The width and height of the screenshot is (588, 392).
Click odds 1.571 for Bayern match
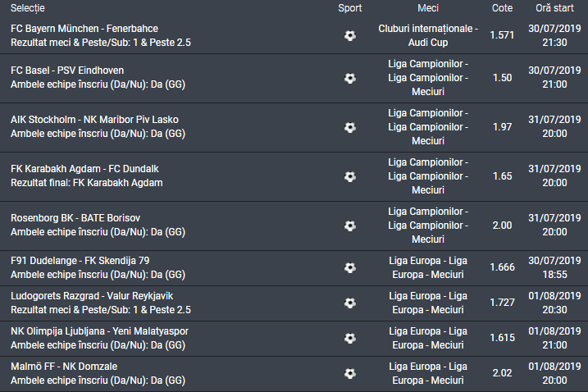tap(502, 35)
